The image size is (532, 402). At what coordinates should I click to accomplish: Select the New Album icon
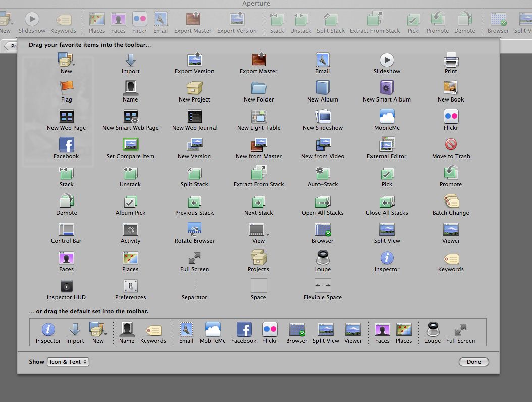pos(323,88)
